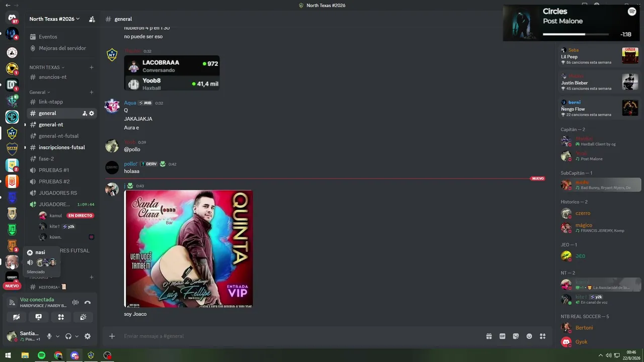Image resolution: width=644 pixels, height=362 pixels.
Task: Jump to new messages with NUEVO button
Action: pyautogui.click(x=12, y=286)
